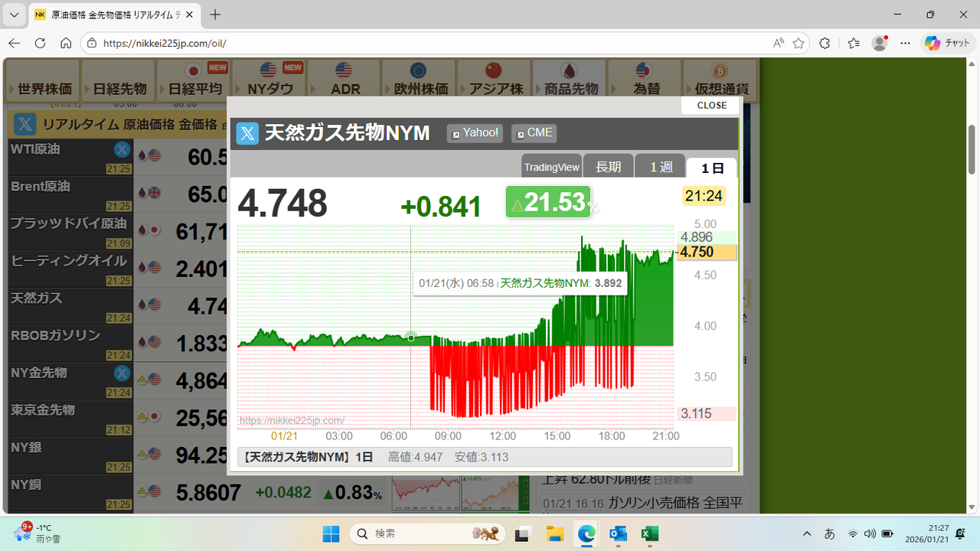View site information via the lock icon
The width and height of the screenshot is (980, 551).
(91, 44)
